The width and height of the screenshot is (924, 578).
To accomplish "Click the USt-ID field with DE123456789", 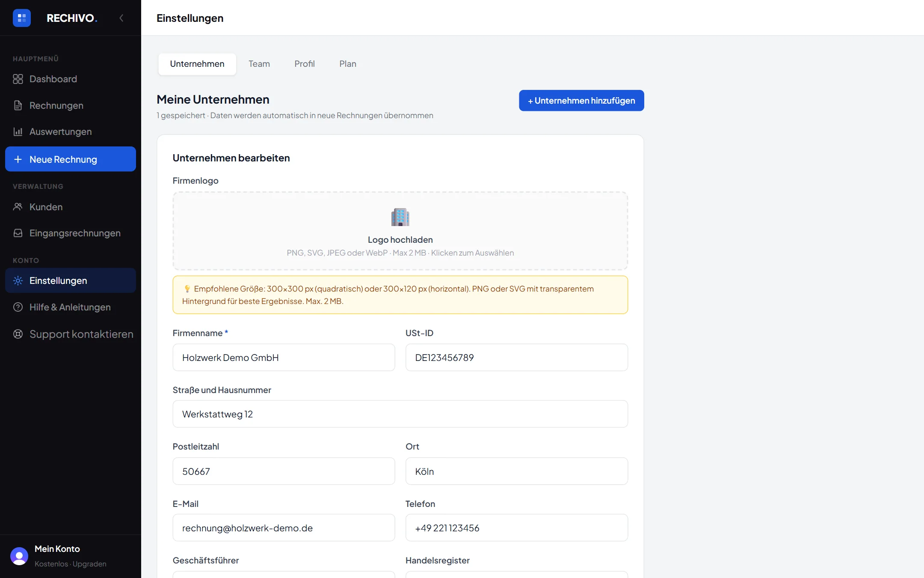I will [517, 358].
